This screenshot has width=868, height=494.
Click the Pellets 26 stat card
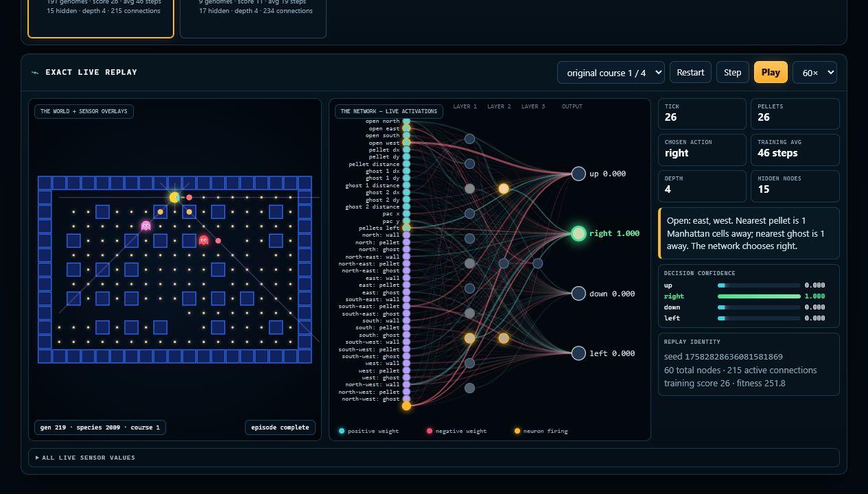pos(795,114)
